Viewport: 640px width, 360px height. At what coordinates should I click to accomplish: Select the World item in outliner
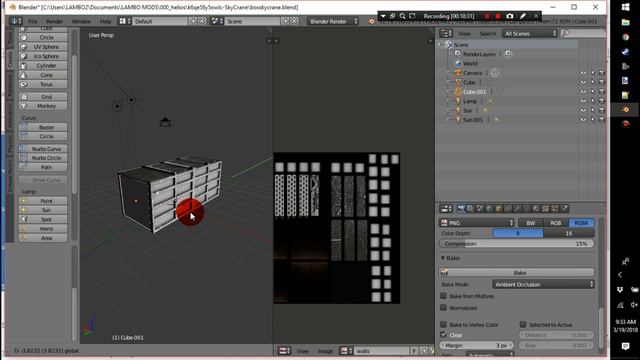click(x=470, y=64)
